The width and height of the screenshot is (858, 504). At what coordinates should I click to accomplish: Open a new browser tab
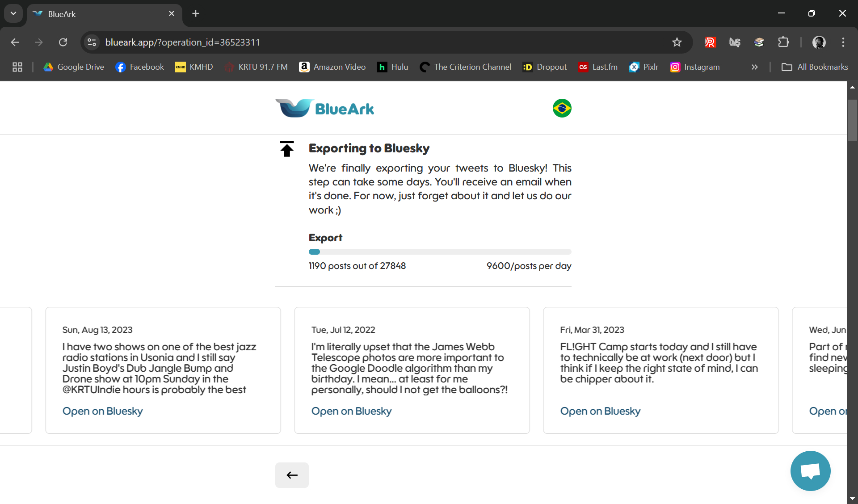(196, 13)
